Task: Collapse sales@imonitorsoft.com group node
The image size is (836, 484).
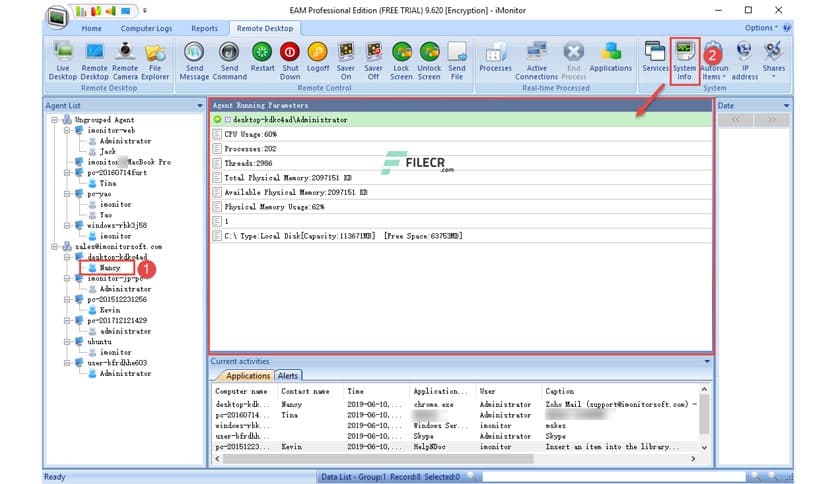Action: tap(54, 247)
